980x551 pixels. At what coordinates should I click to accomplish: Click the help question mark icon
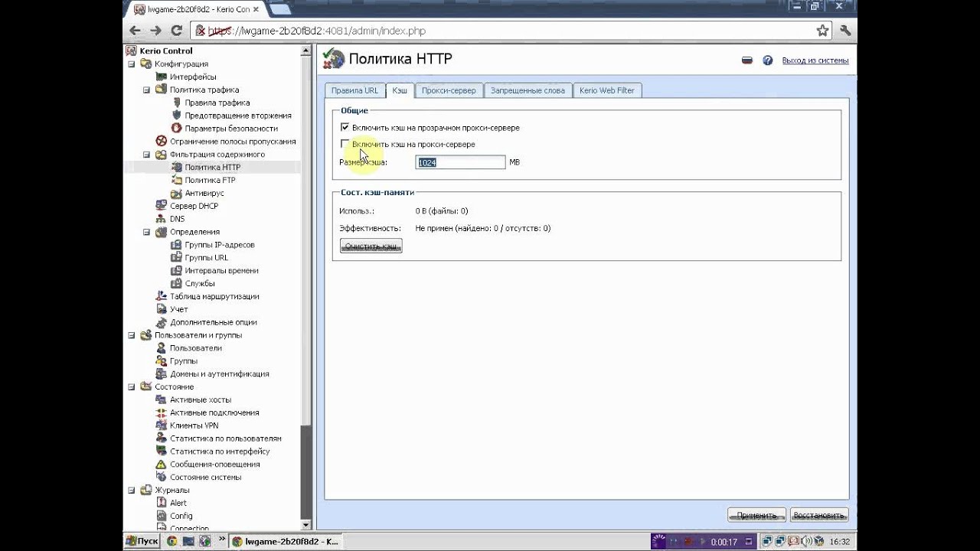pos(767,60)
